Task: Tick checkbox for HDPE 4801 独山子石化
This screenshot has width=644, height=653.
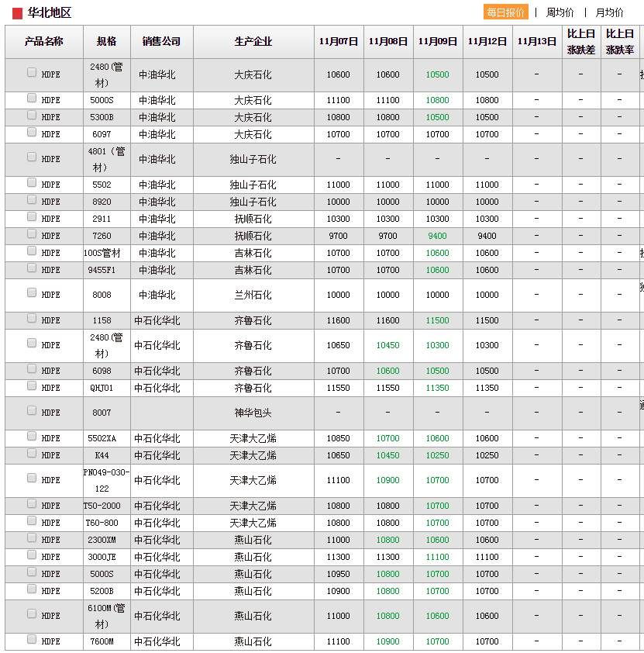Action: pyautogui.click(x=32, y=157)
